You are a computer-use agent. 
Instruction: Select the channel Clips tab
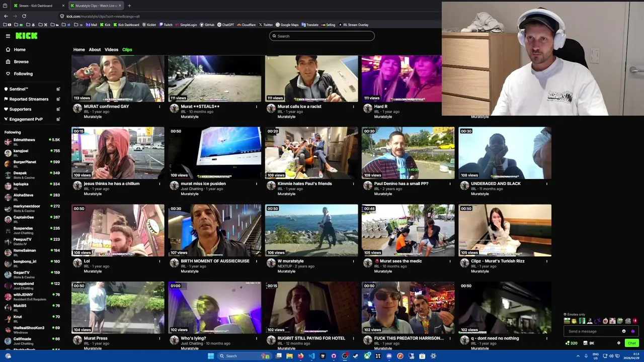click(x=127, y=49)
